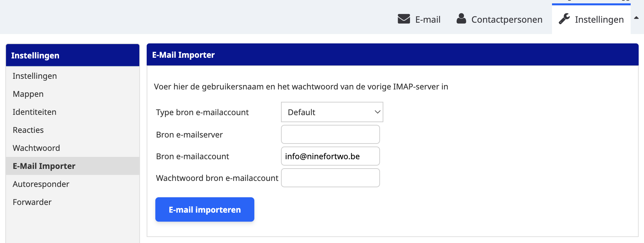
Task: Click the envelope E-mail icon
Action: click(x=404, y=19)
